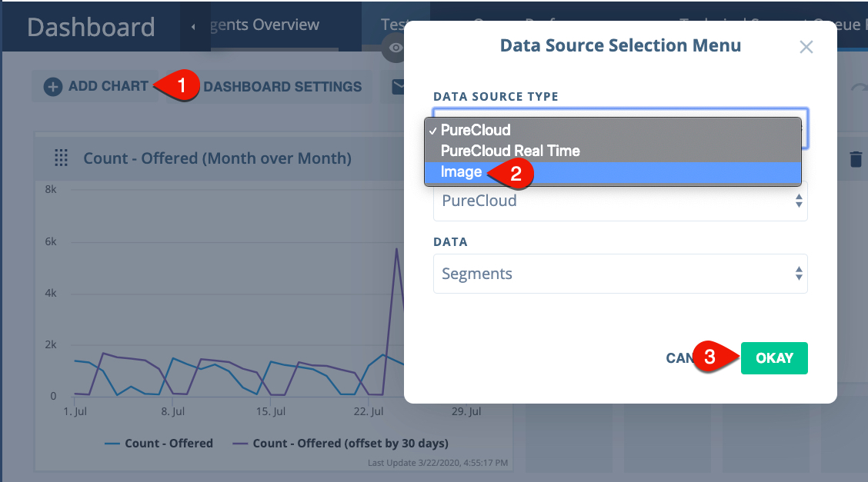
Task: Choose Image from the data source type list
Action: pyautogui.click(x=613, y=172)
